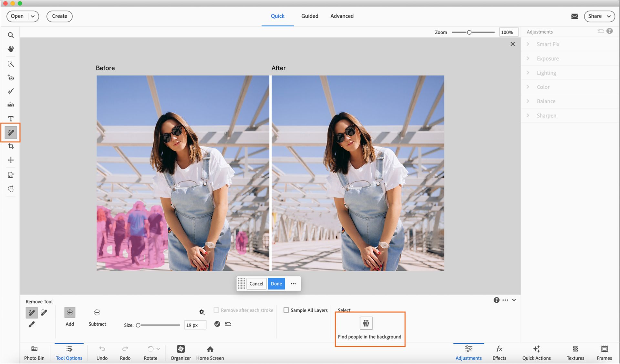Image resolution: width=620 pixels, height=364 pixels.
Task: Select the Red Eye Removal tool
Action: point(11,78)
